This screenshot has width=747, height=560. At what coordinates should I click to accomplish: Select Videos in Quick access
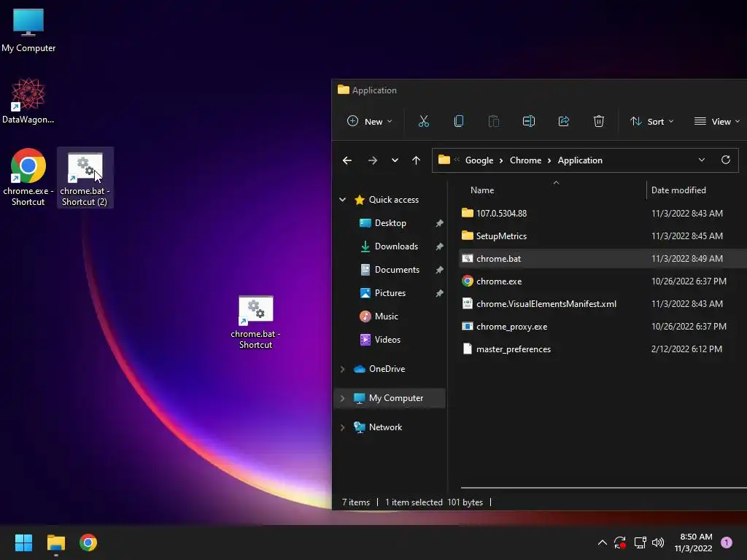click(x=387, y=340)
